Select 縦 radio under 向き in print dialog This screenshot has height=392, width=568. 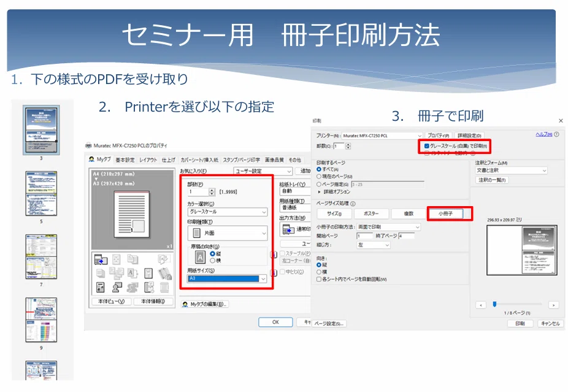[x=319, y=265]
